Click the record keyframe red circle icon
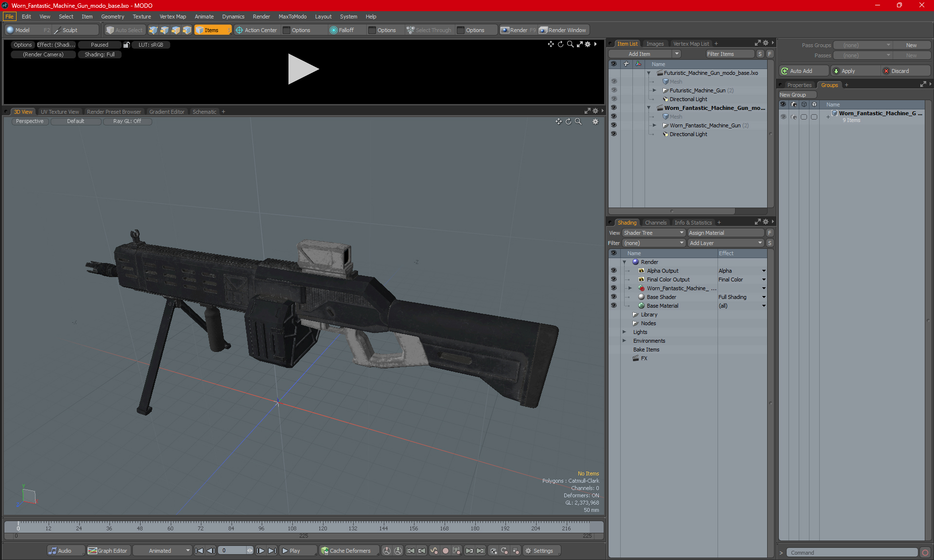 tap(445, 551)
